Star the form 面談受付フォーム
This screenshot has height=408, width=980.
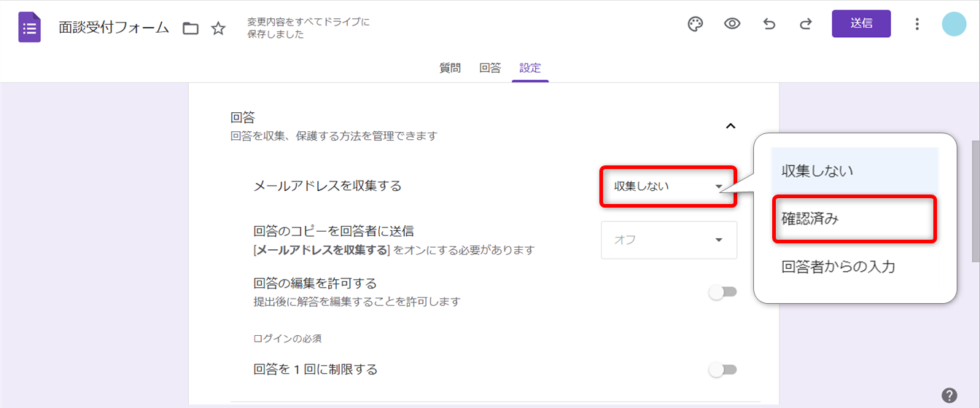[218, 28]
